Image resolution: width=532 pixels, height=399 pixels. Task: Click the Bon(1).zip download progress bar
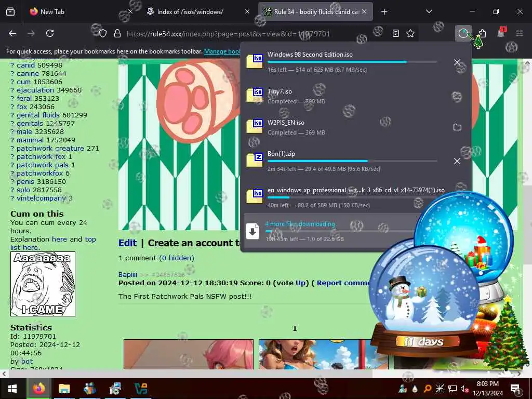tap(352, 161)
